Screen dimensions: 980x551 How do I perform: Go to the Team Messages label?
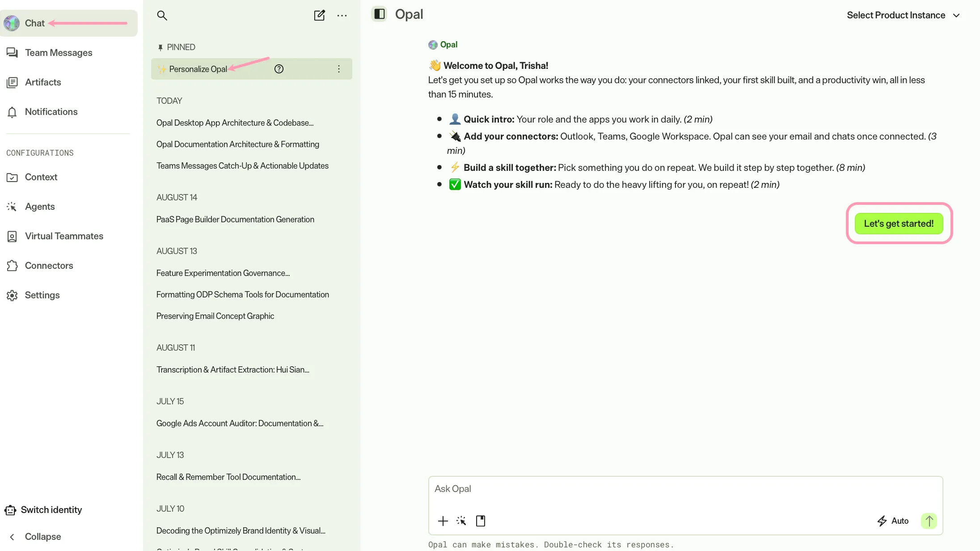click(x=59, y=53)
